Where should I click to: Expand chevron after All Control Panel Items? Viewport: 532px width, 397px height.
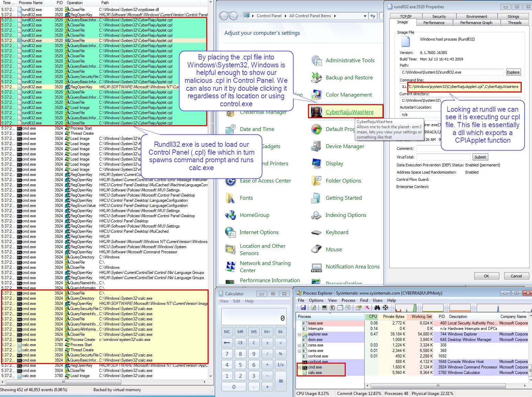coord(335,16)
